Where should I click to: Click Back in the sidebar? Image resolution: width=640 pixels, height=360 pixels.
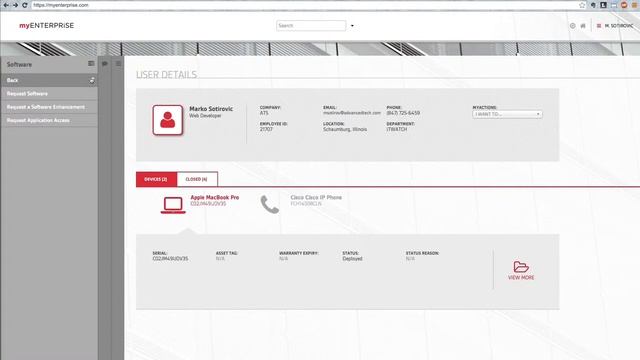[49, 80]
